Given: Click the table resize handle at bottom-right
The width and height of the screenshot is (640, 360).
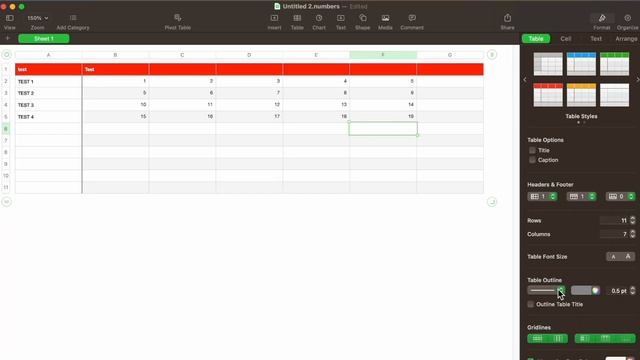Looking at the screenshot, I should [492, 202].
